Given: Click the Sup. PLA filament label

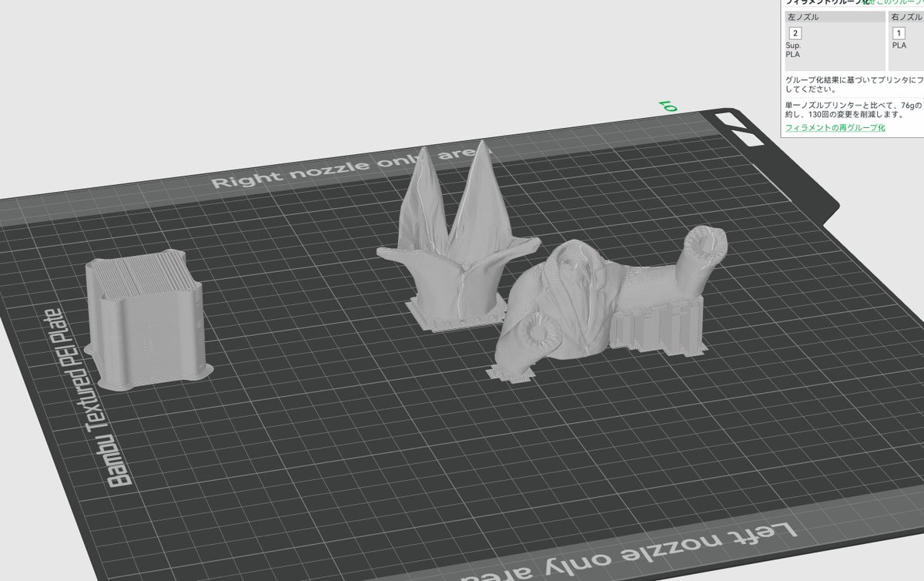Looking at the screenshot, I should [793, 50].
